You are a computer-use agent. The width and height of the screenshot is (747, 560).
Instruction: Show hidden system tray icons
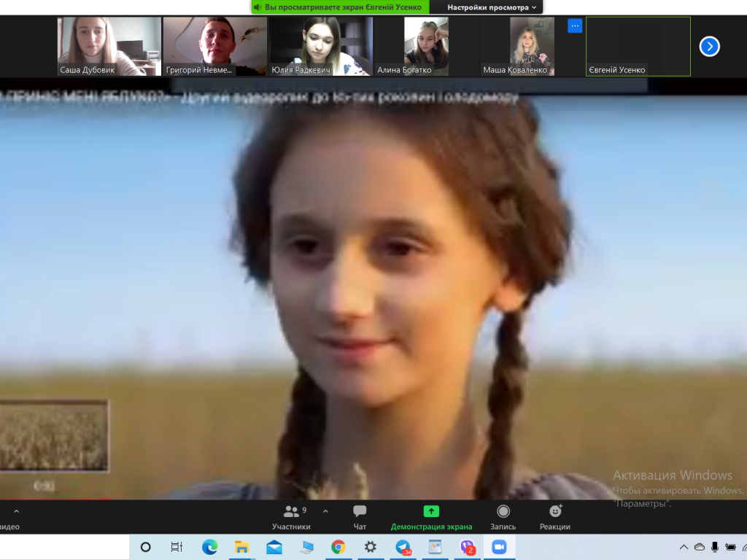click(x=684, y=547)
